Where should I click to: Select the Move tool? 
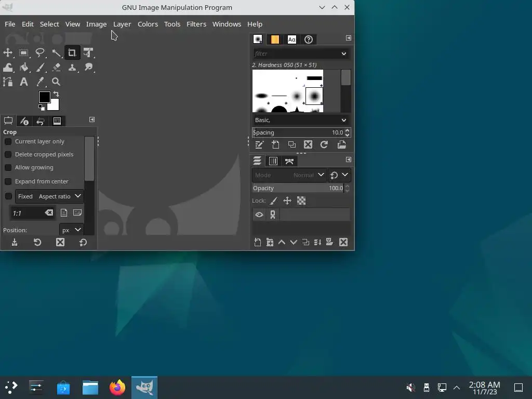point(8,52)
